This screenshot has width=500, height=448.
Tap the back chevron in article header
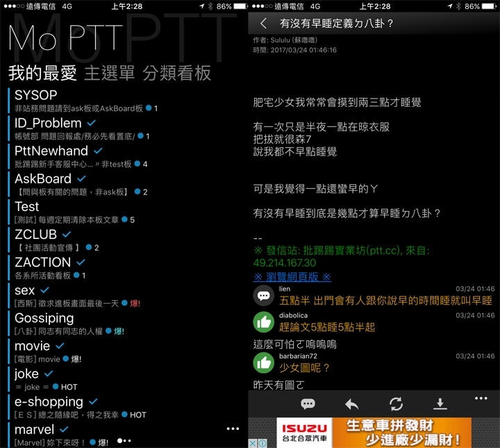(x=263, y=24)
